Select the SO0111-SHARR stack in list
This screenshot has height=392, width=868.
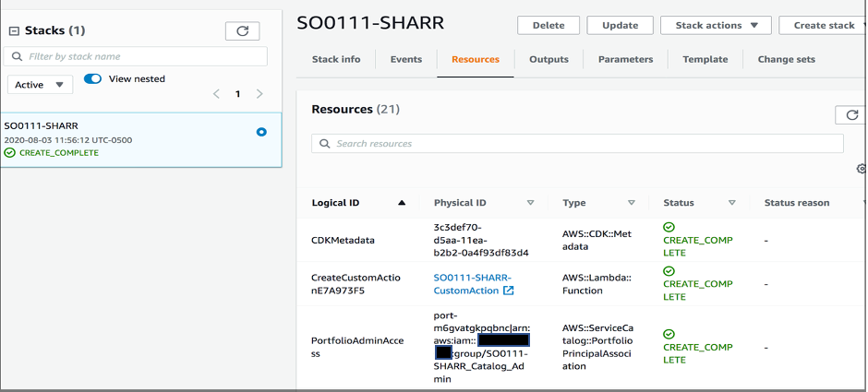(141, 140)
